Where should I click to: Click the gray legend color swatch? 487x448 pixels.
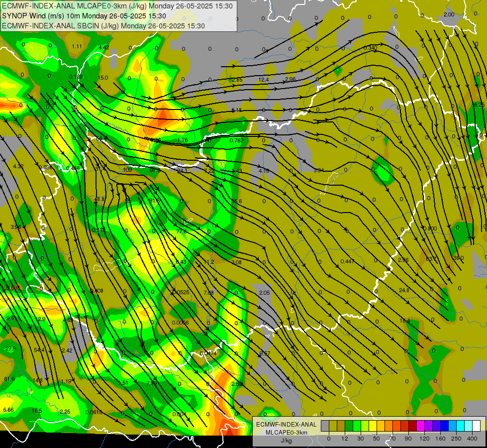point(325,426)
